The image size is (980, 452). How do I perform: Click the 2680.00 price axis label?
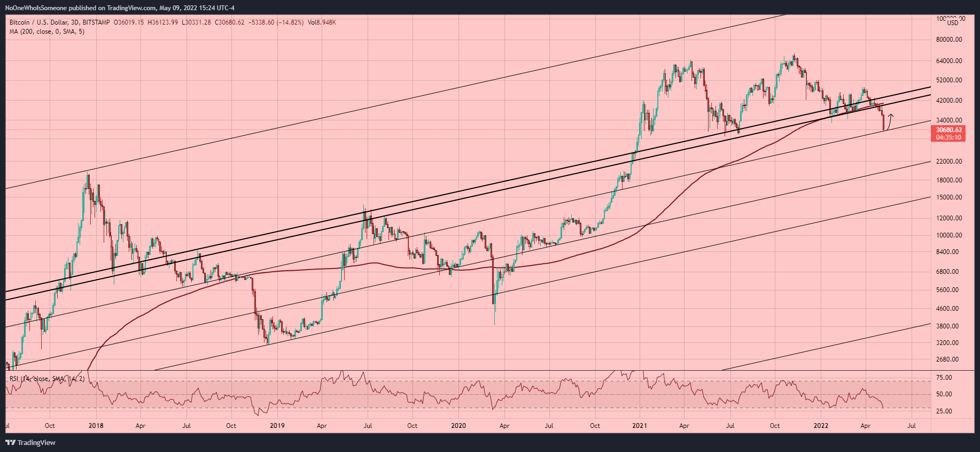(x=947, y=359)
